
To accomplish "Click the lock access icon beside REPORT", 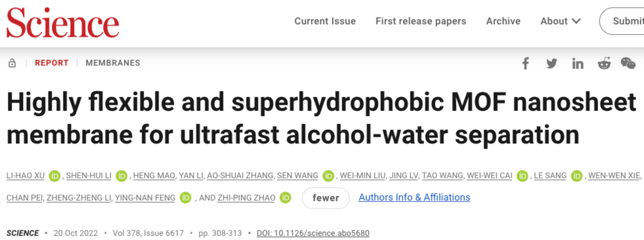I will click(x=12, y=63).
